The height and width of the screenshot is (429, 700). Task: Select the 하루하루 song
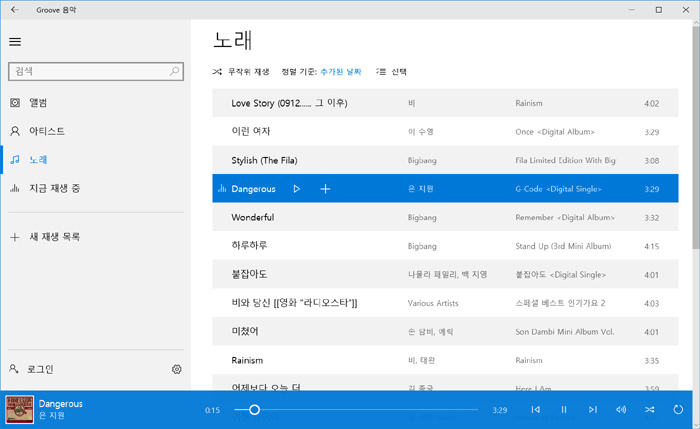[445, 246]
